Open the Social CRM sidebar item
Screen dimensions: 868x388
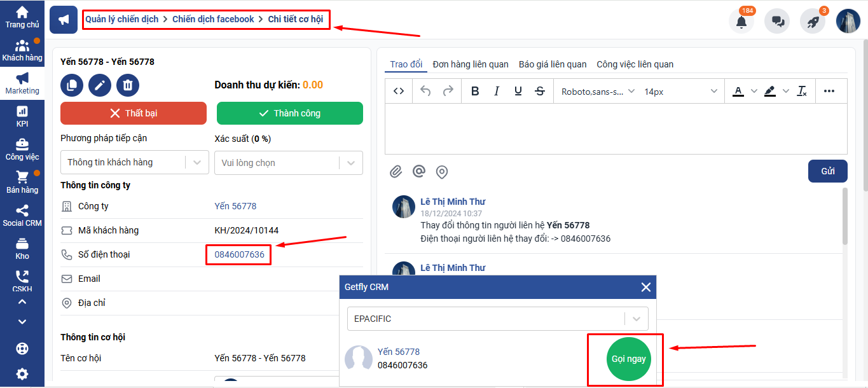(x=22, y=215)
